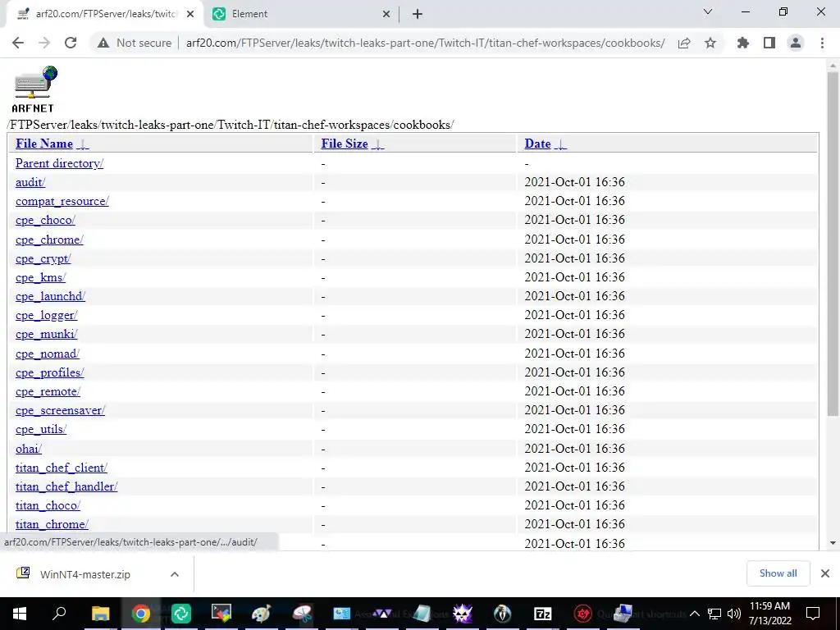This screenshot has width=840, height=630.
Task: Reload the current page
Action: [71, 43]
